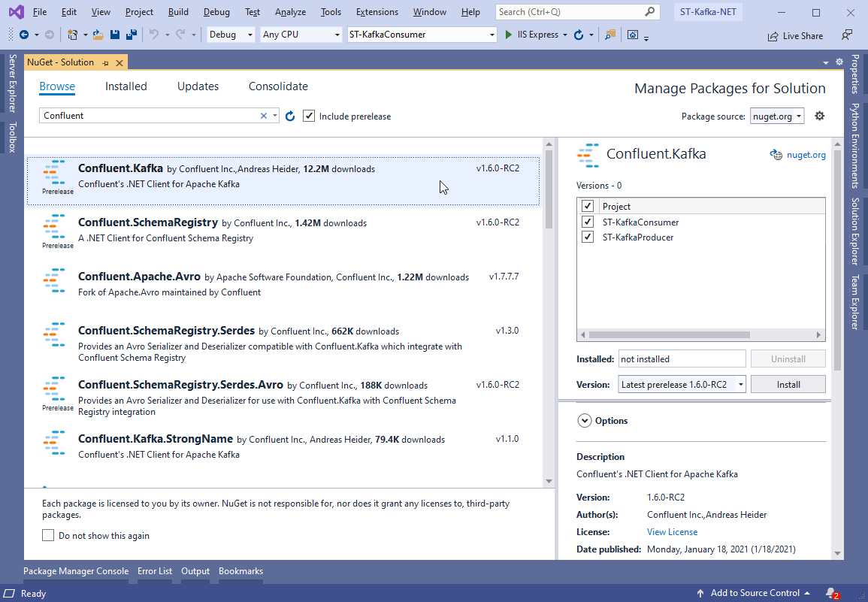Screen dimensions: 868x602
Task: Click the Live Share icon
Action: (x=773, y=36)
